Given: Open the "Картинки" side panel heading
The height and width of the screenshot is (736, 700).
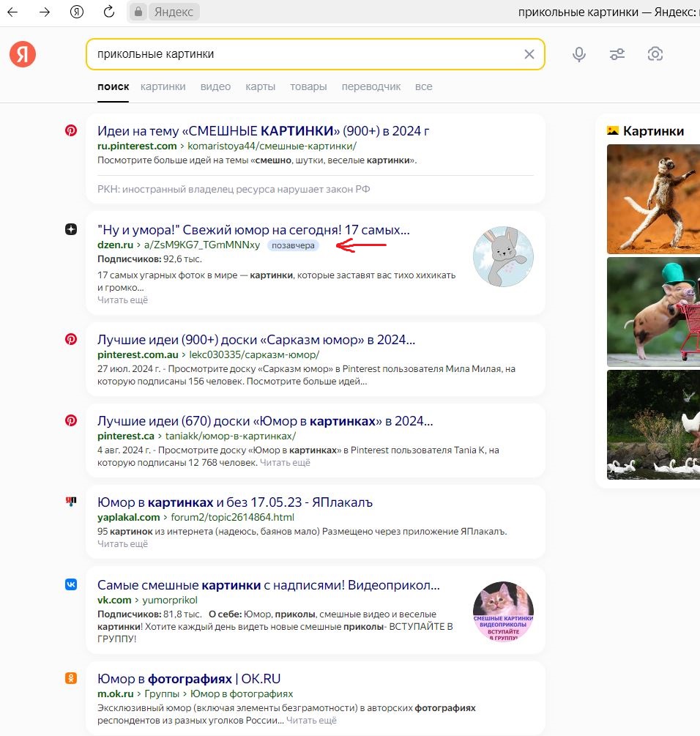Looking at the screenshot, I should pyautogui.click(x=653, y=131).
